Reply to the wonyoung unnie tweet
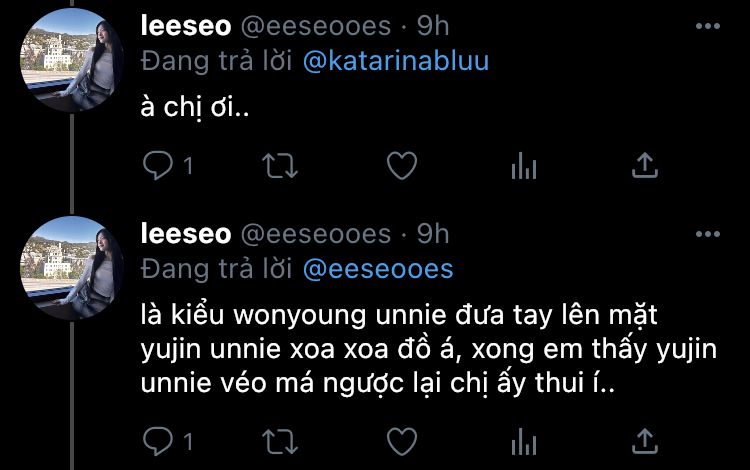Viewport: 750px width, 470px height. pyautogui.click(x=158, y=441)
